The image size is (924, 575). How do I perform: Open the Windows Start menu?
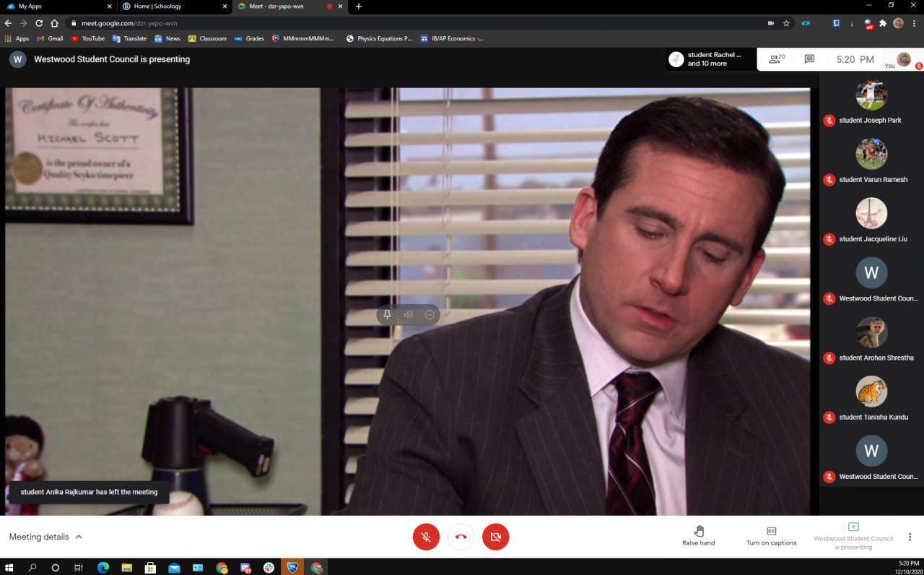tap(9, 568)
